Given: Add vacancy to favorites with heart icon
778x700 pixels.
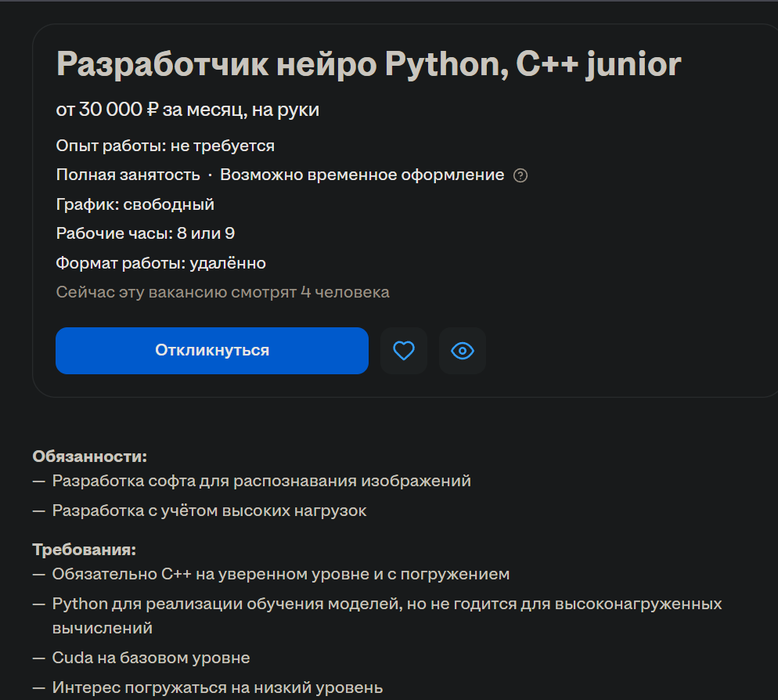Looking at the screenshot, I should tap(404, 351).
